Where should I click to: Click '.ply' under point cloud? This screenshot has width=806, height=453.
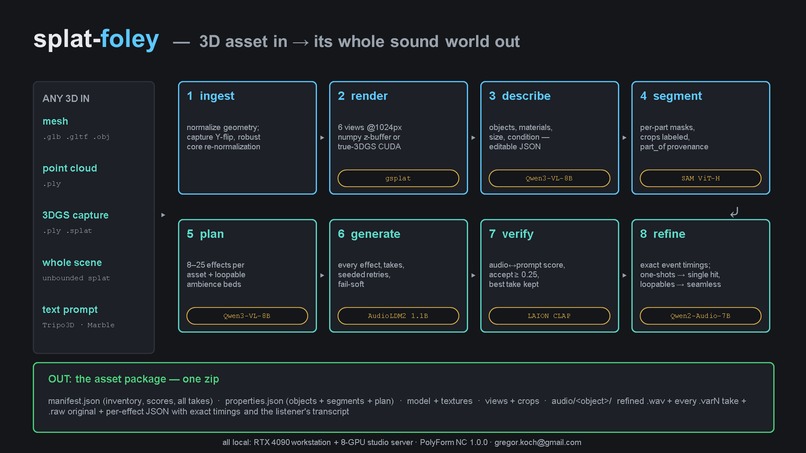click(52, 184)
